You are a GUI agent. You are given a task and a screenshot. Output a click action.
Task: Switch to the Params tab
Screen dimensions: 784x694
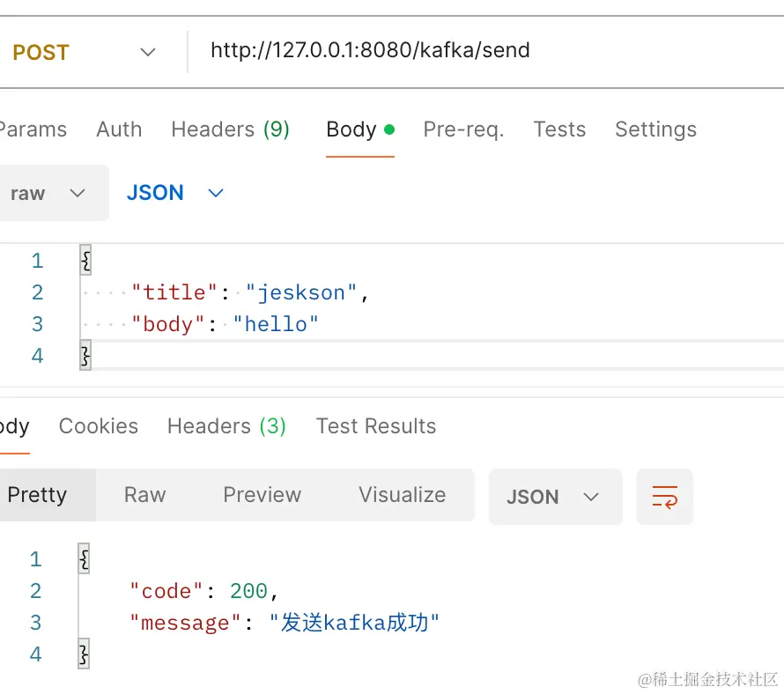pos(33,129)
